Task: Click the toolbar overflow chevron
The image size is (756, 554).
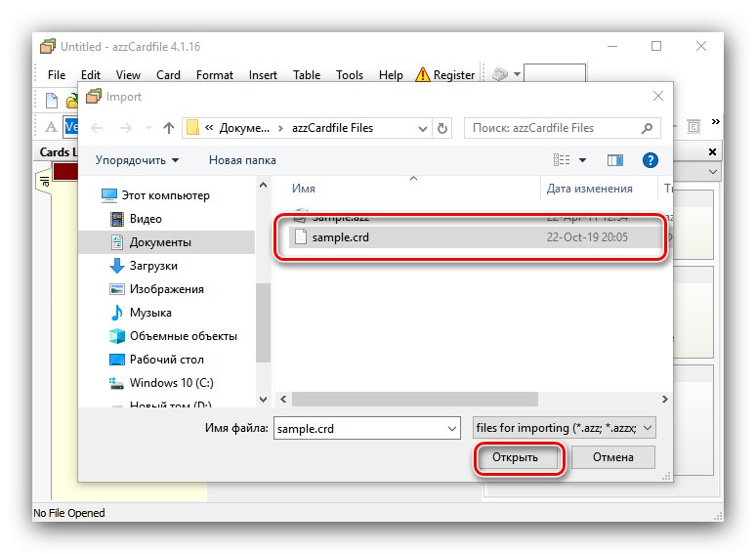Action: [716, 121]
